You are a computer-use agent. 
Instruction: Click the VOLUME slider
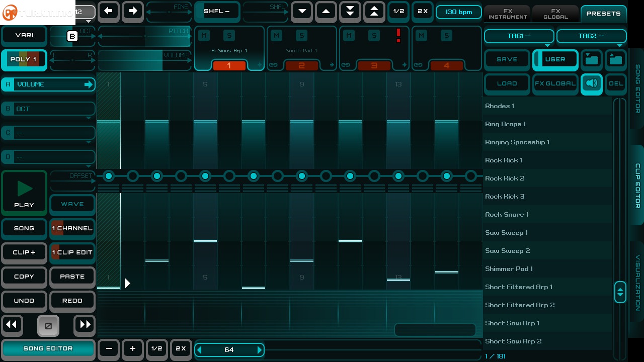pyautogui.click(x=145, y=60)
